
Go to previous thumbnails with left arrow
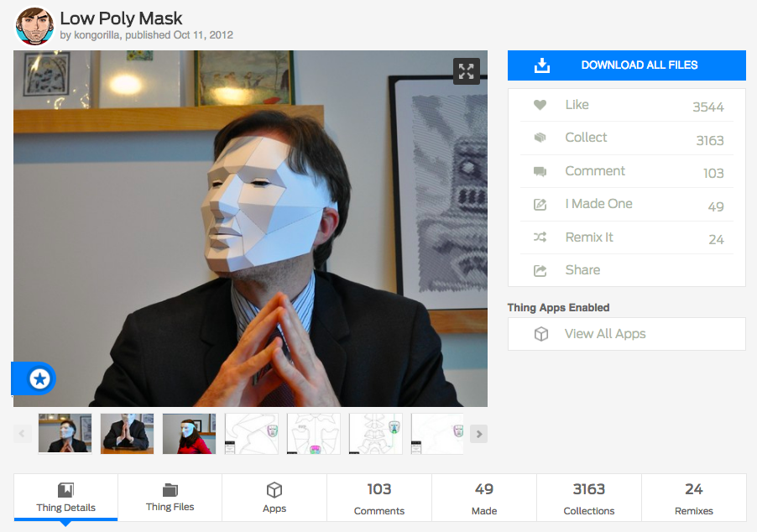pos(22,434)
